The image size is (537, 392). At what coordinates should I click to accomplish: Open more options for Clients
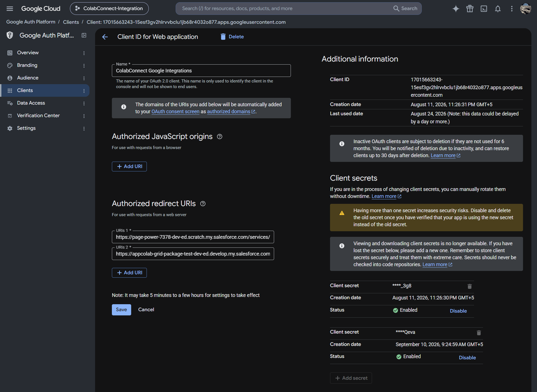(x=84, y=91)
